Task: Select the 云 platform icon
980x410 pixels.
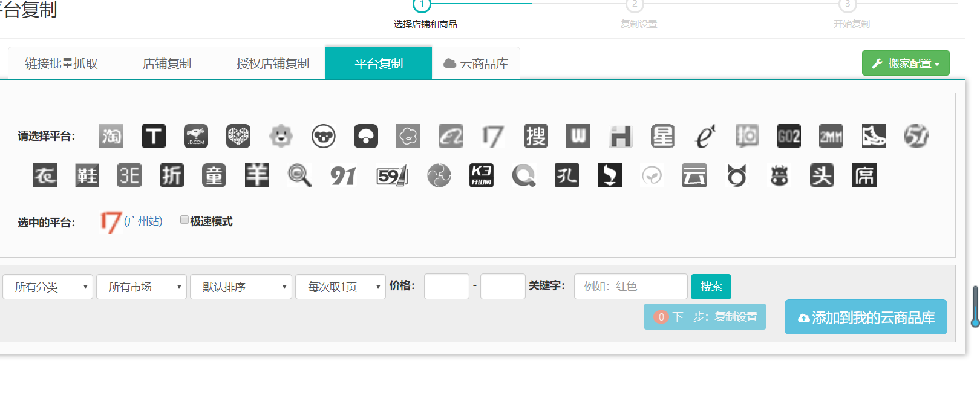Action: (694, 175)
